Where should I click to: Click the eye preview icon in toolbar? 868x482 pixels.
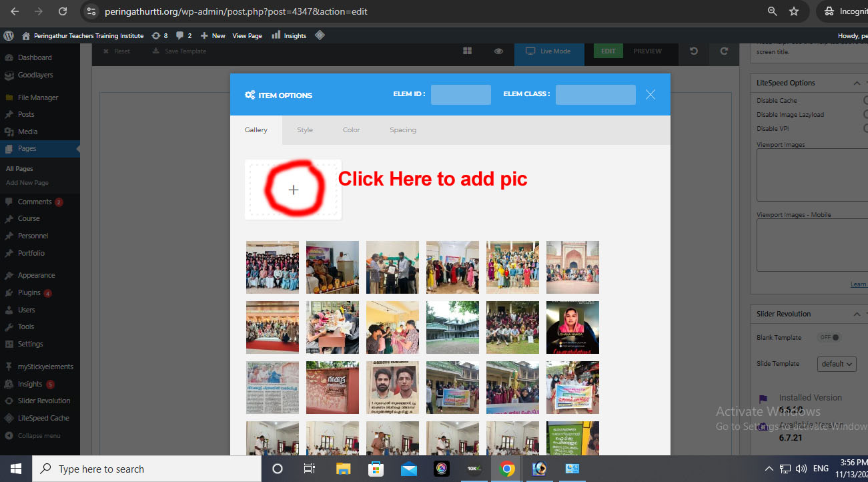[x=498, y=51]
